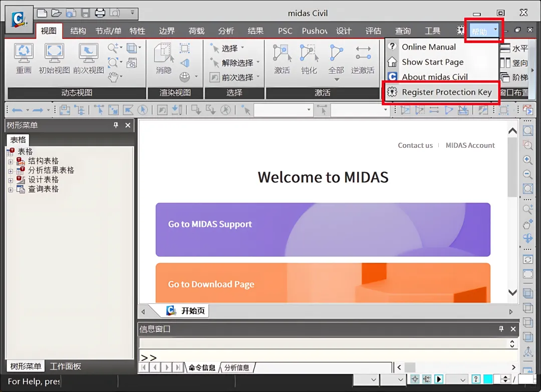Click the help question icon in status bar

tap(476, 379)
